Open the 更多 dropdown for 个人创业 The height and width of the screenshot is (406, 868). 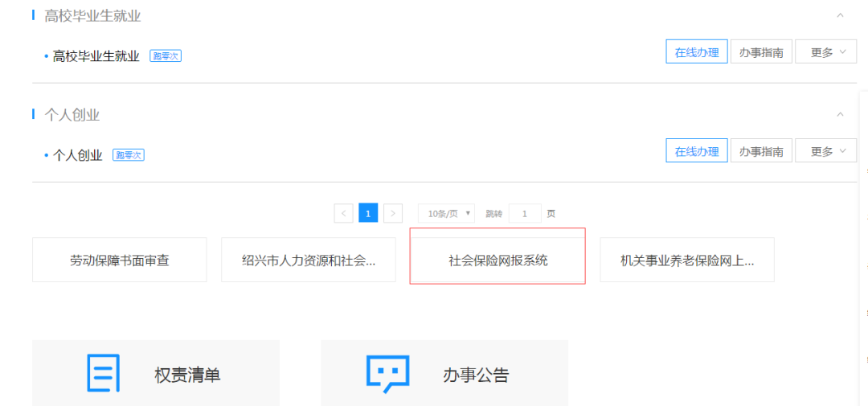[826, 150]
